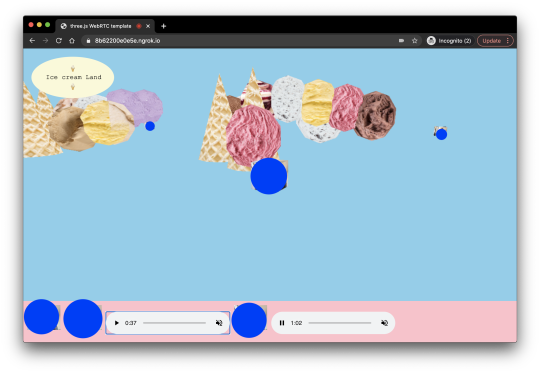Close the three.js WebRTC template tab
The height and width of the screenshot is (373, 540).
click(148, 26)
